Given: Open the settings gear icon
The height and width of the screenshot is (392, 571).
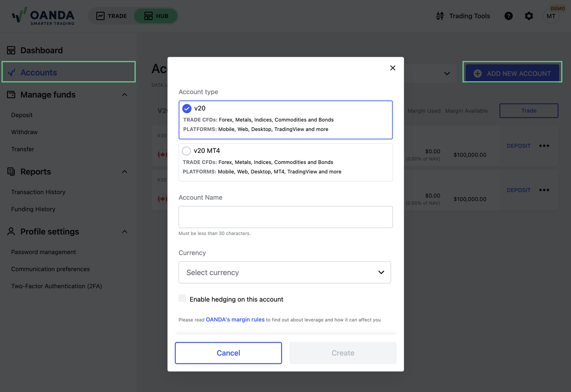Looking at the screenshot, I should [x=529, y=16].
